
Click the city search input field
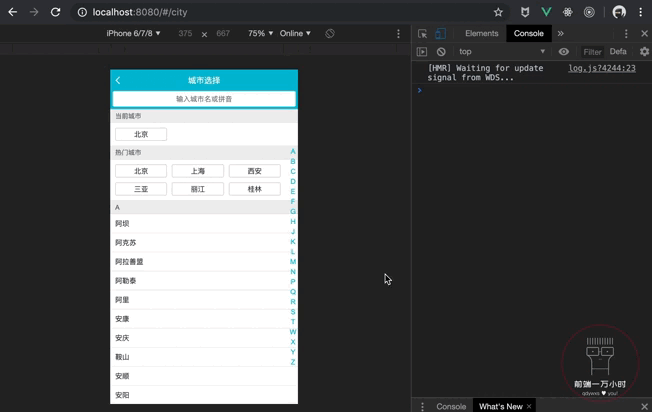(204, 99)
